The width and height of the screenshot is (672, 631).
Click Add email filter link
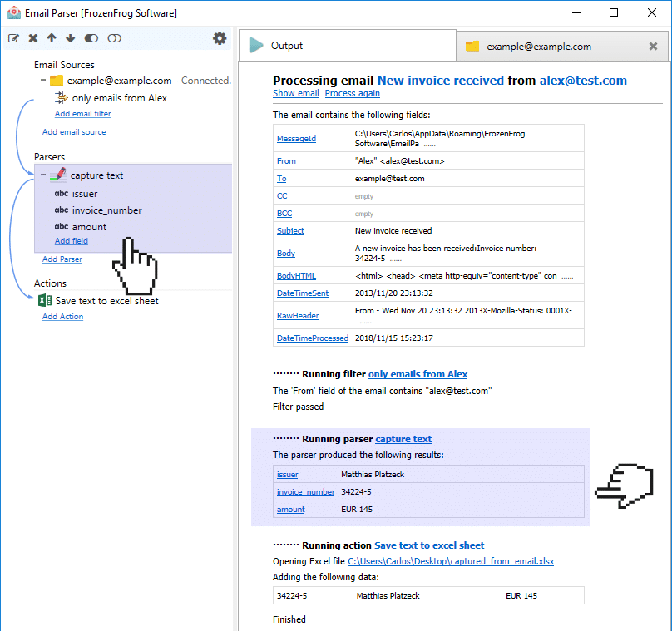tap(82, 114)
